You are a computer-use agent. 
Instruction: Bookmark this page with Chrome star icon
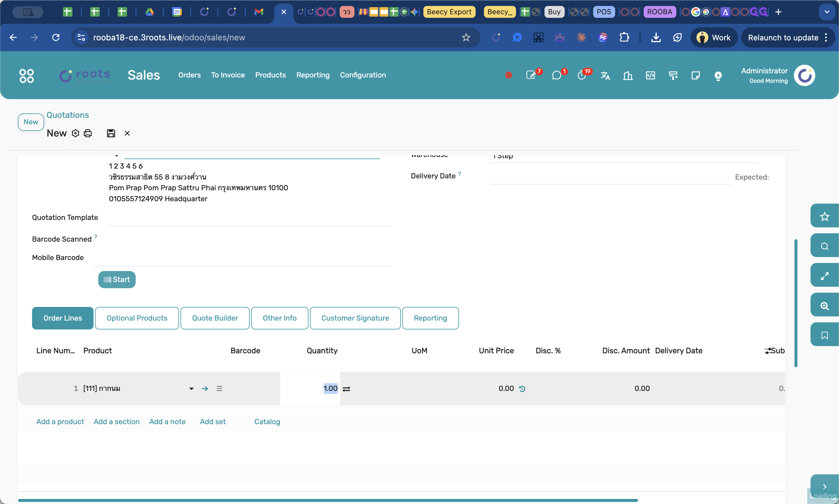(466, 38)
